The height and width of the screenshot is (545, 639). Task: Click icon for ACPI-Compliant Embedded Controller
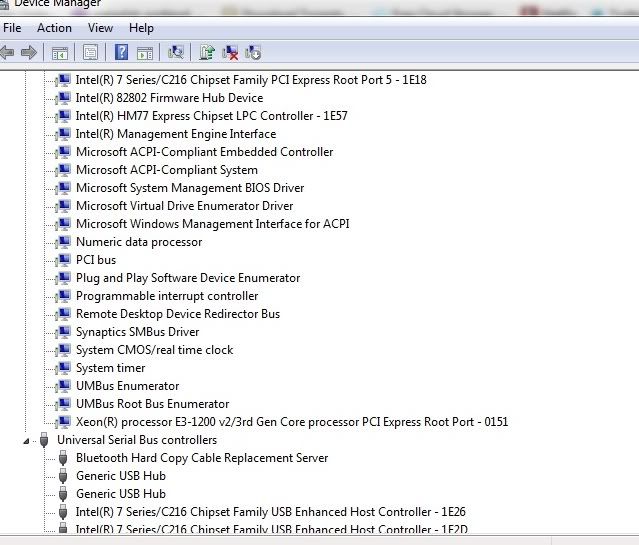tap(64, 152)
